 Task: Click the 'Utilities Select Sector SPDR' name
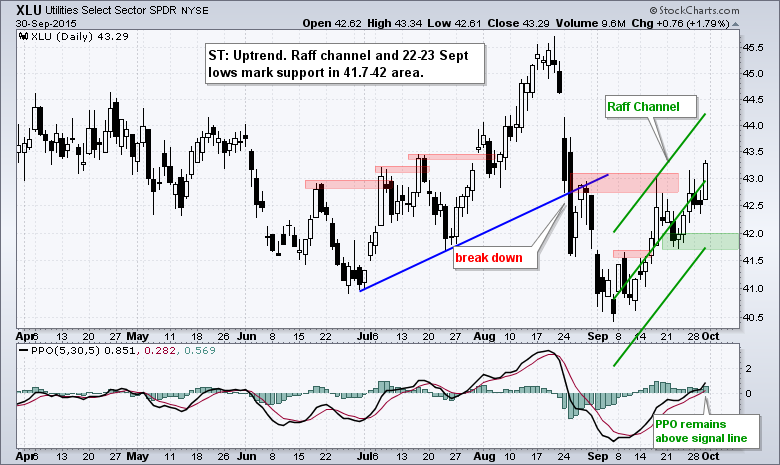pos(110,10)
